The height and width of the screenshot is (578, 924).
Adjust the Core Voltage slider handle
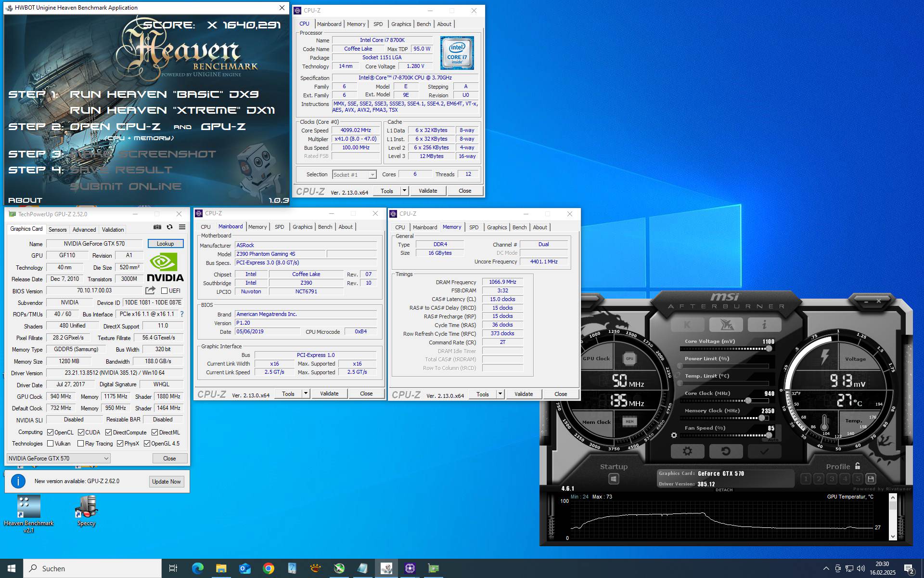769,348
